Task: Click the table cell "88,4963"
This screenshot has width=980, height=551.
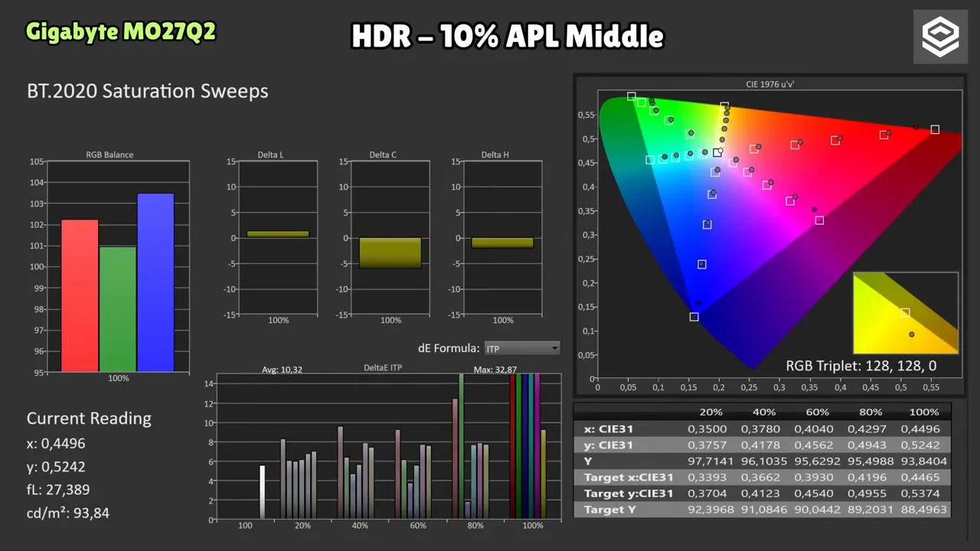Action: [924, 509]
